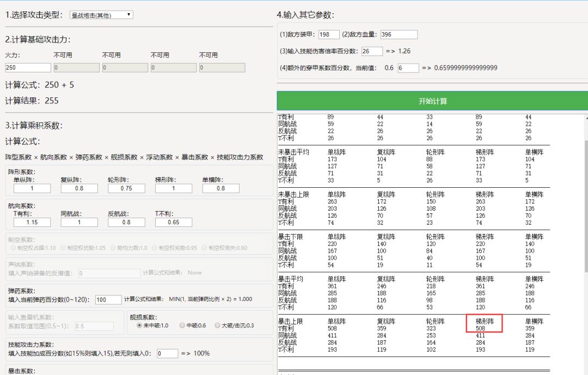Viewport: 588px width, 375px height.
Task: Click the 暴击平均 row label
Action: 290,279
